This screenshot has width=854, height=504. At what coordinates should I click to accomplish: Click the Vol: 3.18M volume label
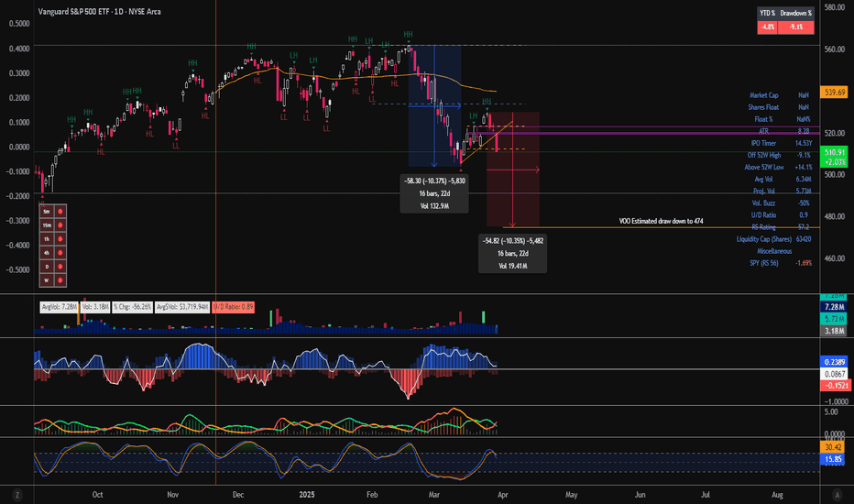click(94, 307)
